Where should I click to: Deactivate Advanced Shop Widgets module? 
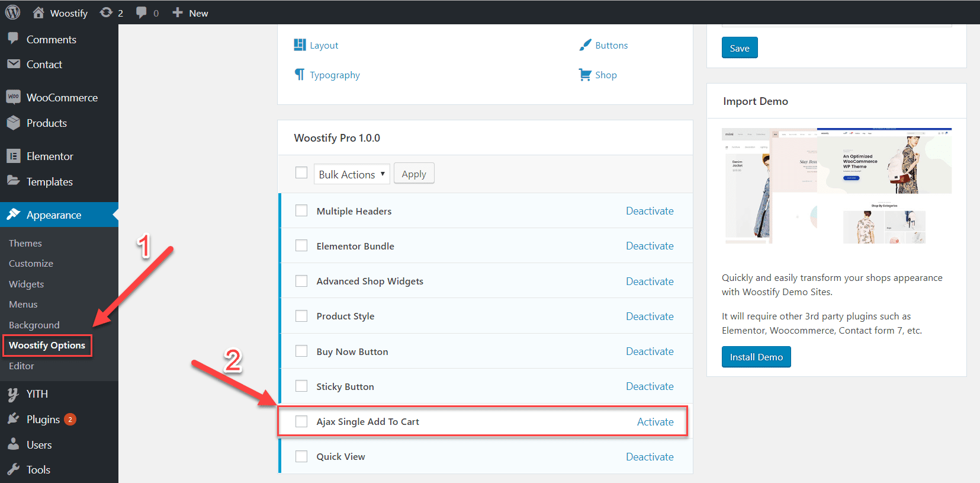[650, 281]
